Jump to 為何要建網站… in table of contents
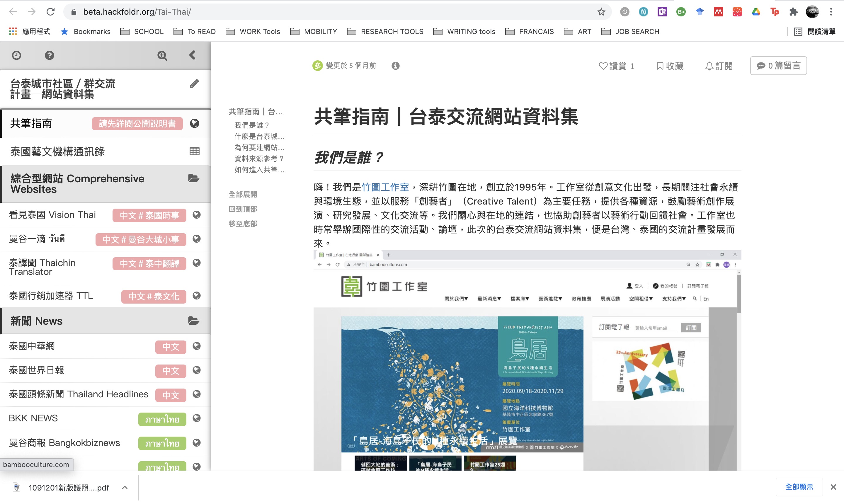This screenshot has width=844, height=504. 259,147
